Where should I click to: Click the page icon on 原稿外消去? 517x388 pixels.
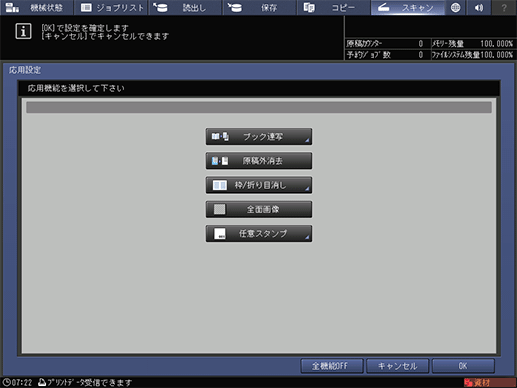(220, 161)
